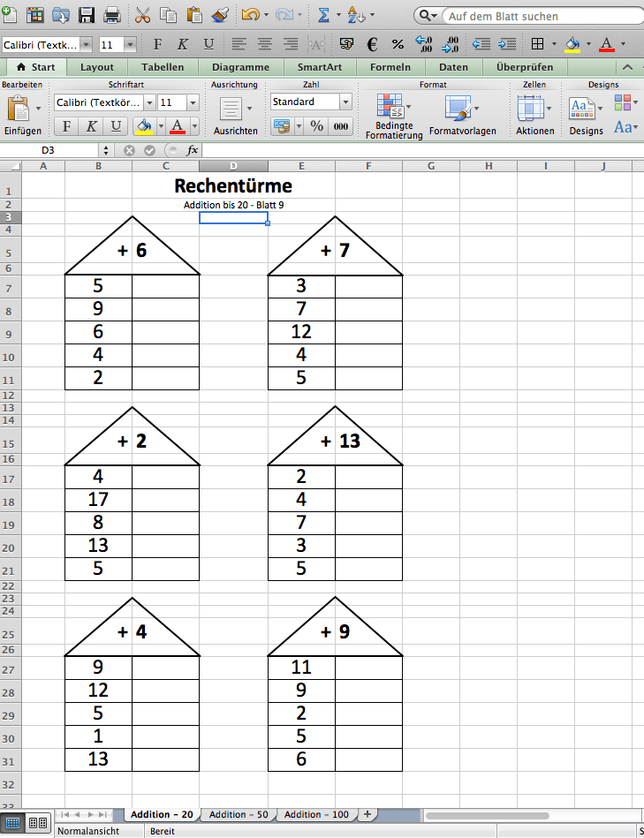Click the Ausrichten button

tap(235, 116)
